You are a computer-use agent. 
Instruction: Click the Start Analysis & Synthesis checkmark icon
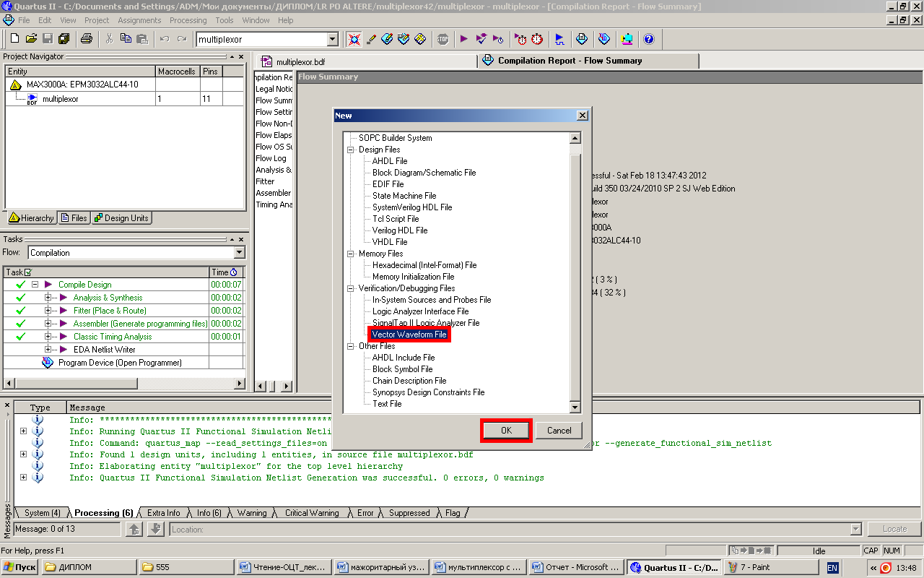(x=481, y=39)
